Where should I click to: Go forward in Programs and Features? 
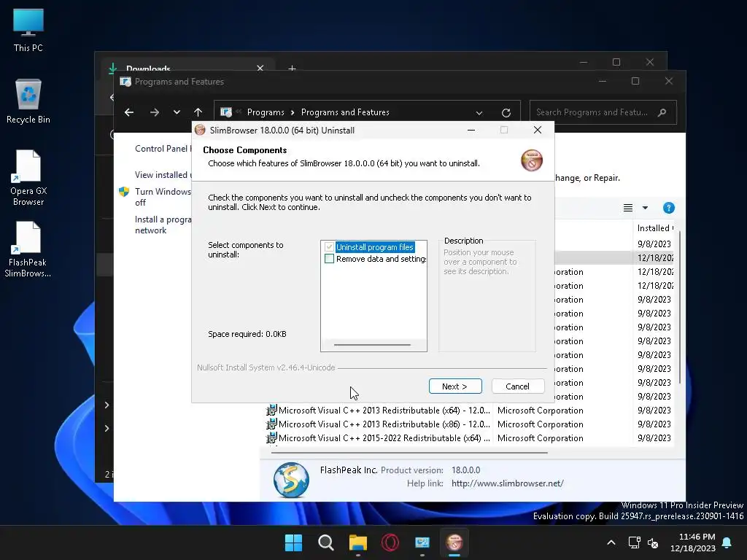155,112
